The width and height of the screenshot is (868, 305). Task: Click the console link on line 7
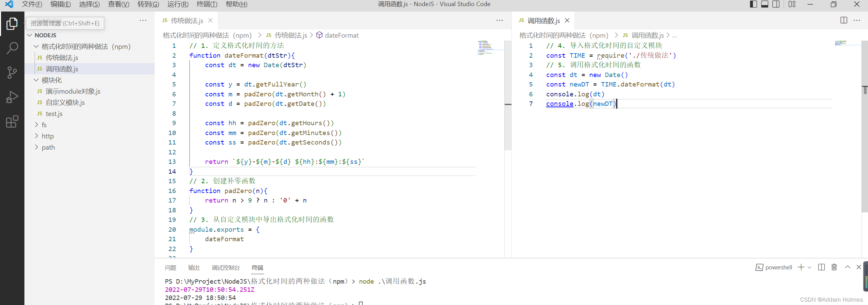pos(560,104)
